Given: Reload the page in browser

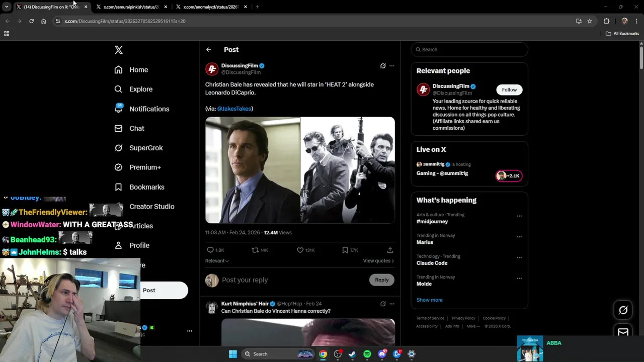Looking at the screenshot, I should point(31,21).
